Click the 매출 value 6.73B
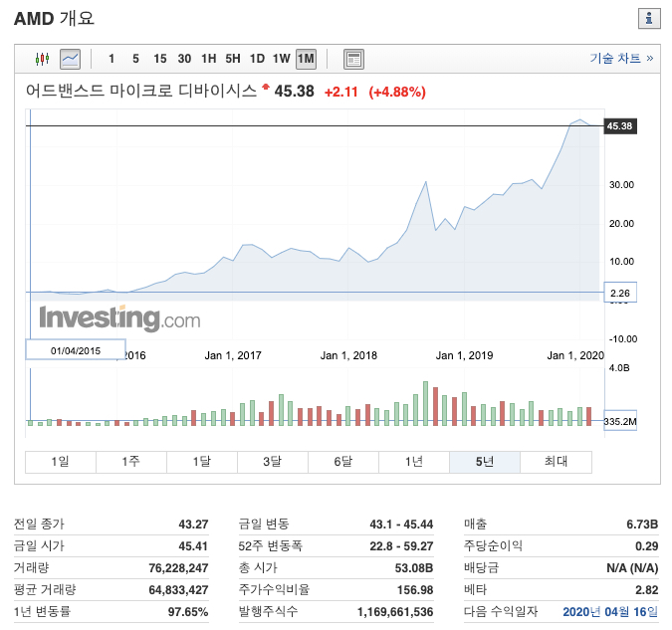Screen dimensions: 672x630 click(642, 525)
